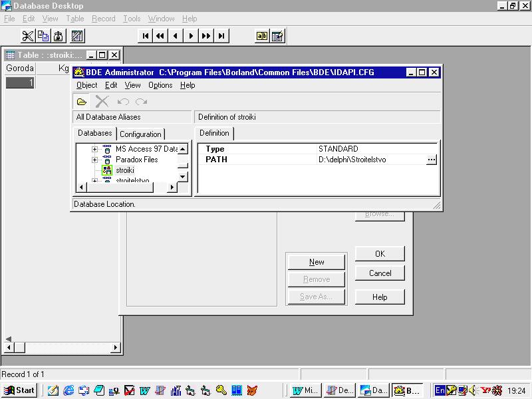Launch Internet Explorer from quick launch
The image size is (532, 399).
click(68, 390)
